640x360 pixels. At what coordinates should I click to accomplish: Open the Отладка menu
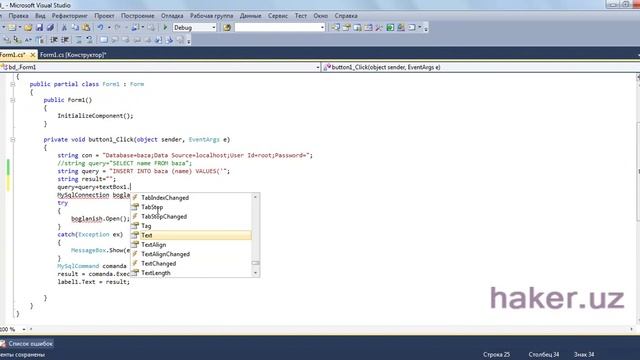point(172,16)
